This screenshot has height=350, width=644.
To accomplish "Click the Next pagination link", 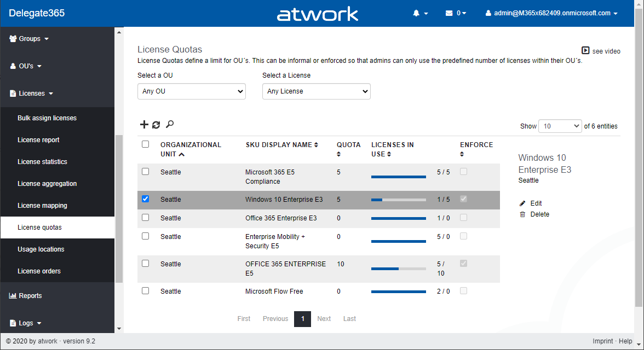I will (x=324, y=319).
